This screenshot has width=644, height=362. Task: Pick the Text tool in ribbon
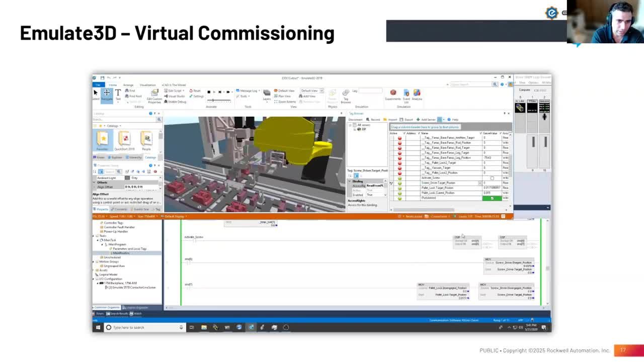pyautogui.click(x=118, y=95)
